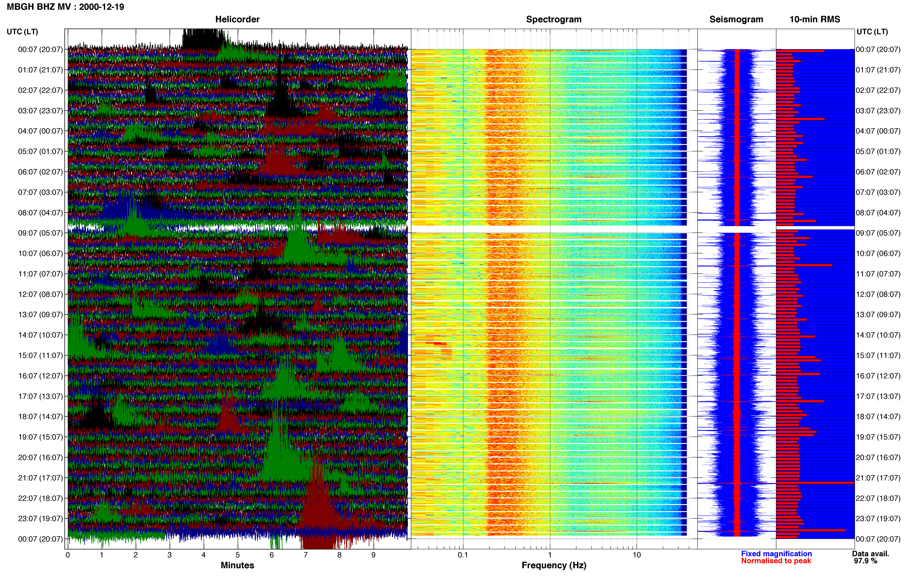Click left time label '13:07 (09:07)'

pyautogui.click(x=40, y=315)
